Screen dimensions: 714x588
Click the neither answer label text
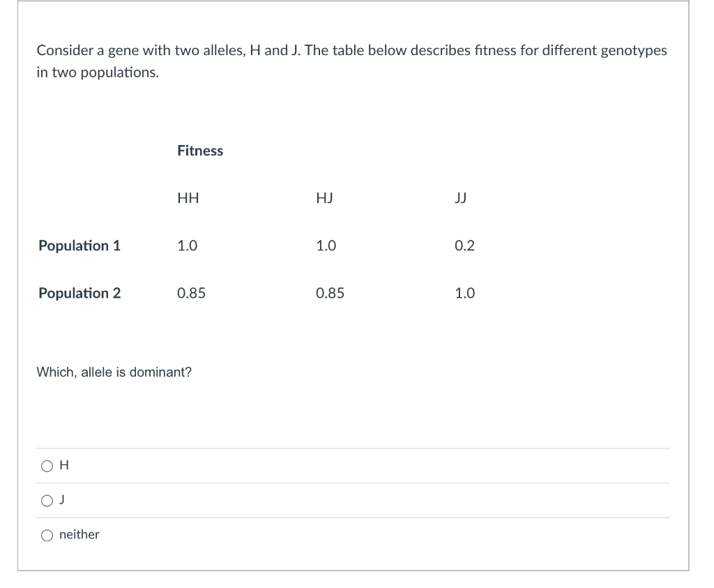78,534
